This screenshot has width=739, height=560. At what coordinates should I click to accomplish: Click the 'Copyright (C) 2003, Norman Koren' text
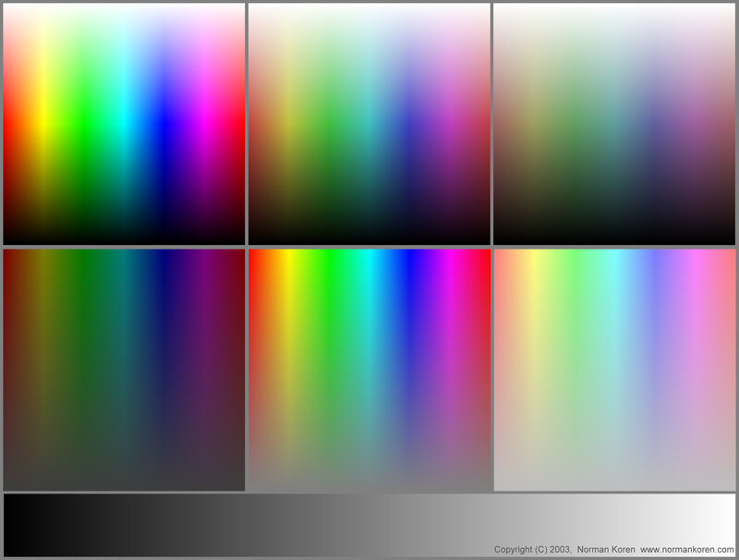564,550
